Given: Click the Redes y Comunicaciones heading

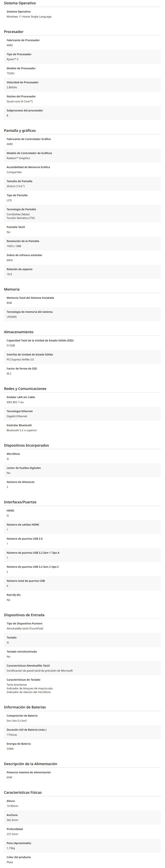Looking at the screenshot, I should pos(25,389).
